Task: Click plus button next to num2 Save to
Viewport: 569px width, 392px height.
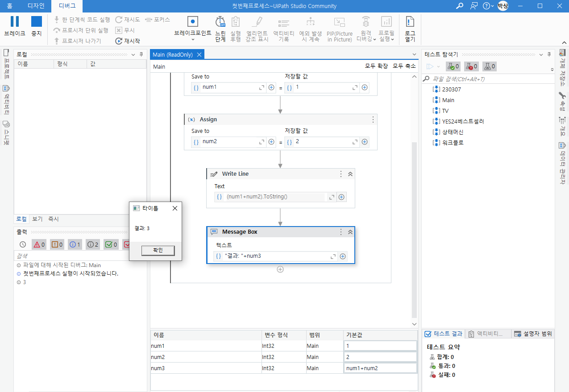Action: (x=271, y=142)
